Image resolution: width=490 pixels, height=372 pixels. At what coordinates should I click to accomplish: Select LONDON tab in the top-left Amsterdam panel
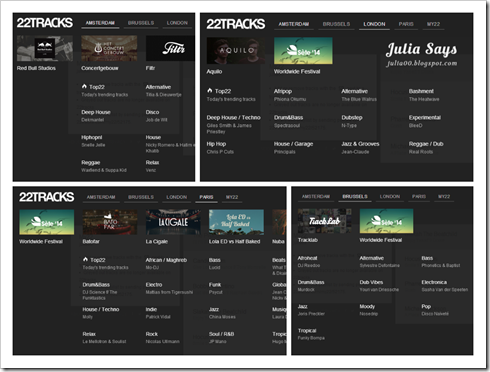coord(177,23)
